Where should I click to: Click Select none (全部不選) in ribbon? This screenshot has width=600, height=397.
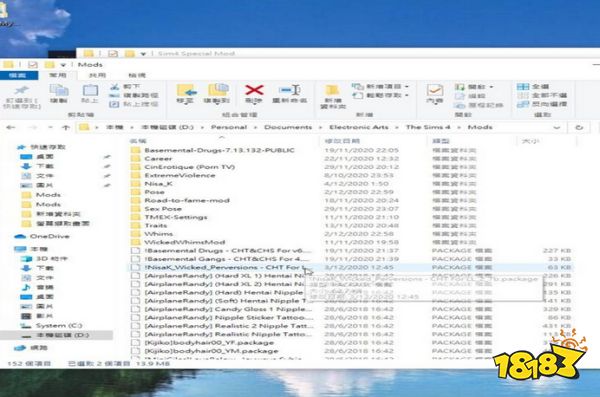(x=542, y=95)
